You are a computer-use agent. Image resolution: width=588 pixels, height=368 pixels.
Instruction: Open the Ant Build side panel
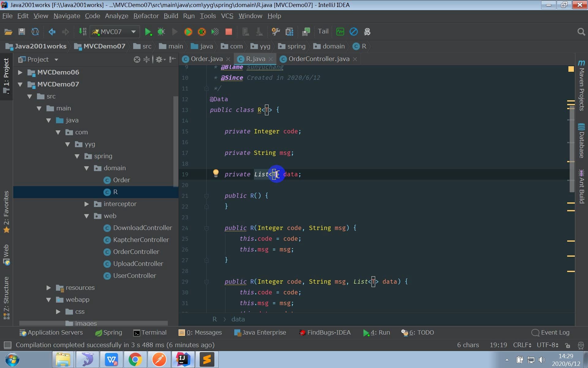point(581,186)
